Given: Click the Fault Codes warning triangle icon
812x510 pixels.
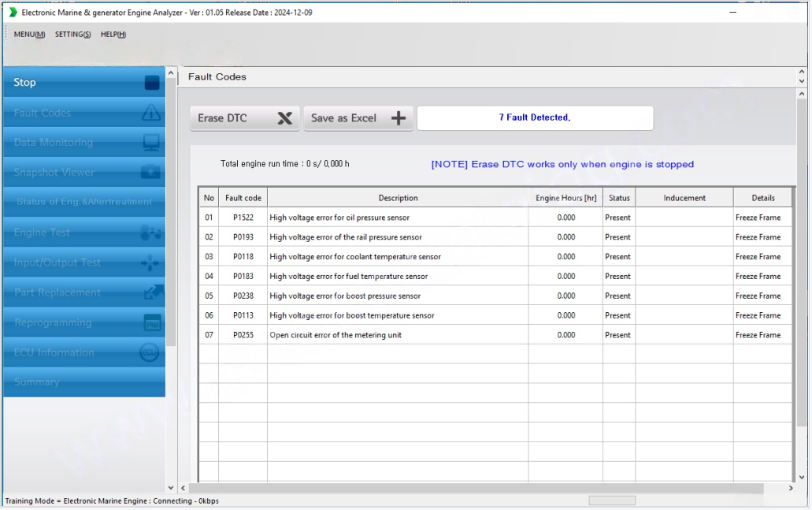Looking at the screenshot, I should [151, 113].
